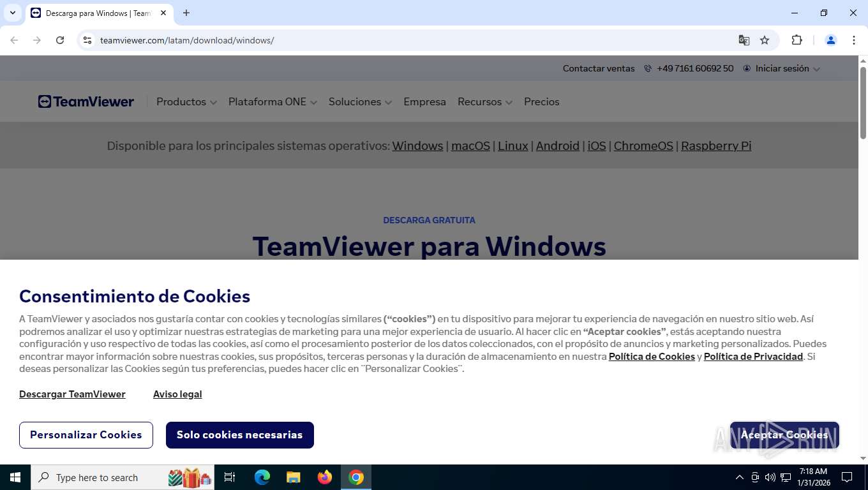
Task: Click the taskbar clock showing 7:18 AM
Action: [813, 477]
